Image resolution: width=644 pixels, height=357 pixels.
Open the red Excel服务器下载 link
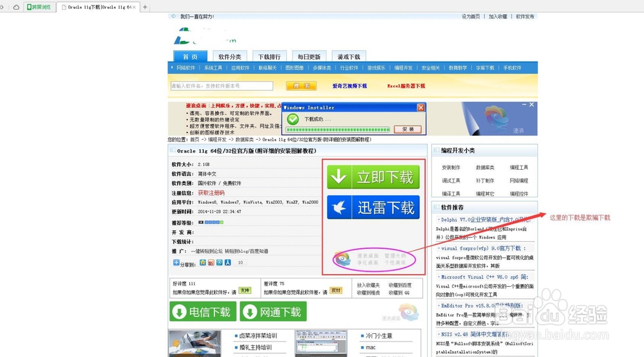(406, 86)
